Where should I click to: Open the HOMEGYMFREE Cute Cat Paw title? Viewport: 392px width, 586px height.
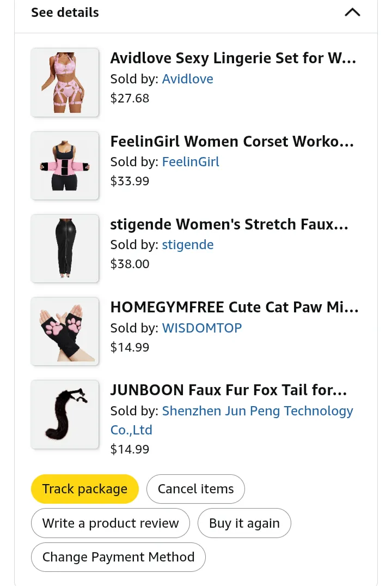(x=234, y=307)
